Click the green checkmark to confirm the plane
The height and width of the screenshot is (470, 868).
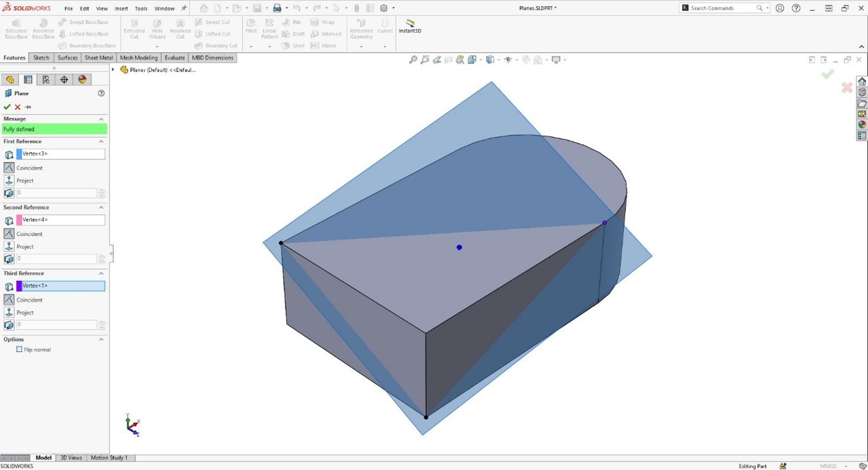(8, 106)
